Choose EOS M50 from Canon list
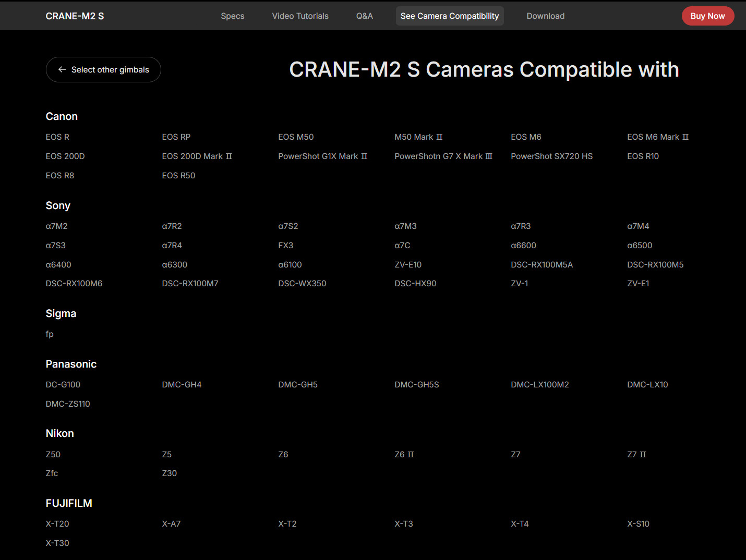Image resolution: width=746 pixels, height=560 pixels. click(x=296, y=137)
